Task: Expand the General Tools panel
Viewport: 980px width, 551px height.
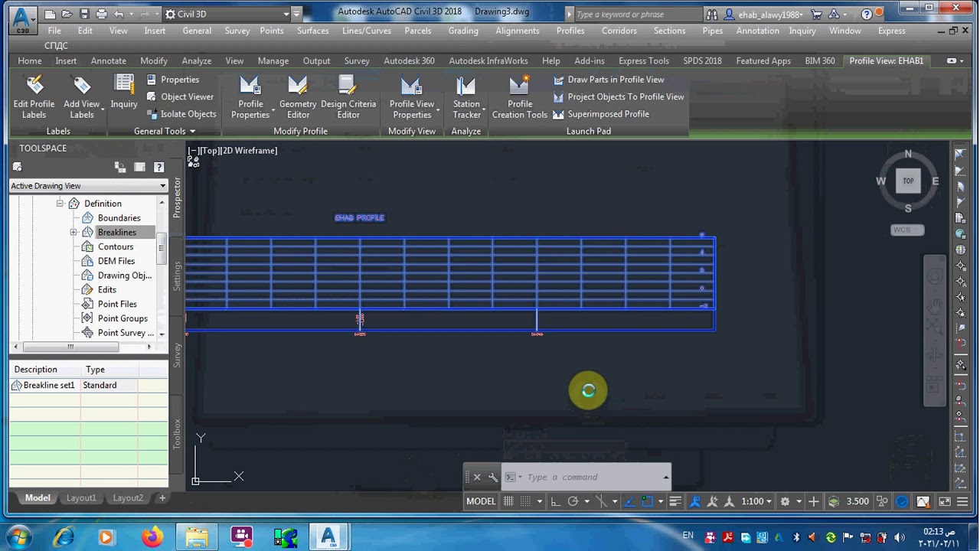Action: click(x=165, y=131)
